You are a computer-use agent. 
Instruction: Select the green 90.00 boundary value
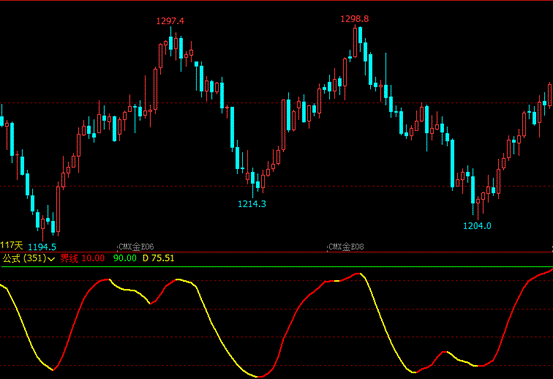tap(125, 258)
